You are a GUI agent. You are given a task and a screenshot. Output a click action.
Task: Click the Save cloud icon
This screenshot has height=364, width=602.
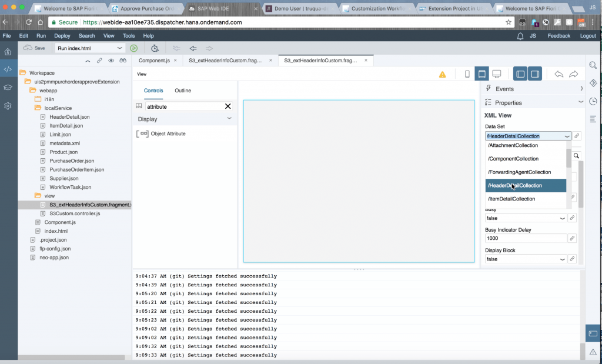pos(28,48)
